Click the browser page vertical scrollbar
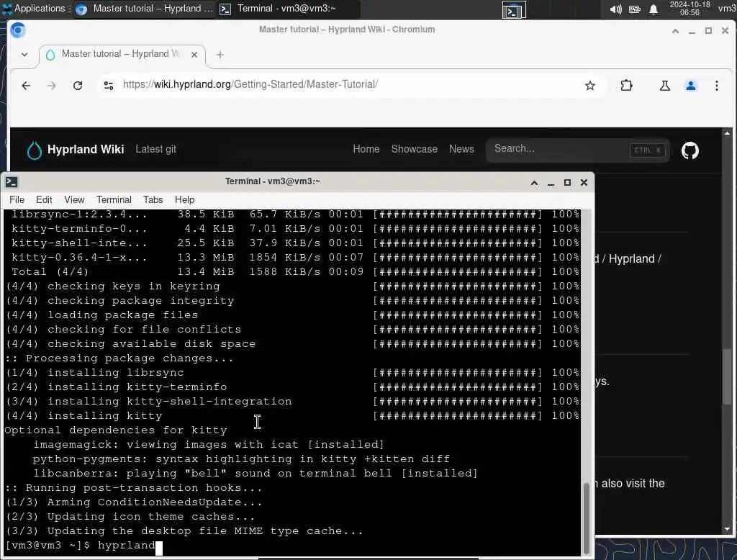The image size is (737, 560). tap(727, 376)
